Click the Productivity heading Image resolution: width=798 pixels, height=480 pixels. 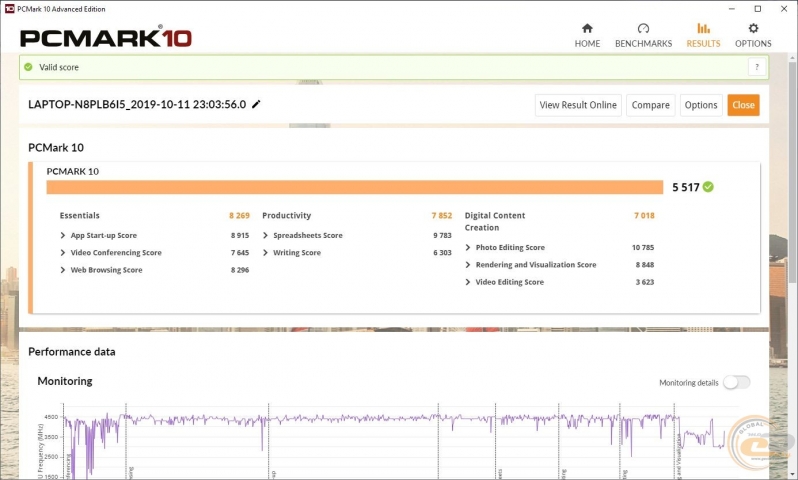(x=287, y=215)
